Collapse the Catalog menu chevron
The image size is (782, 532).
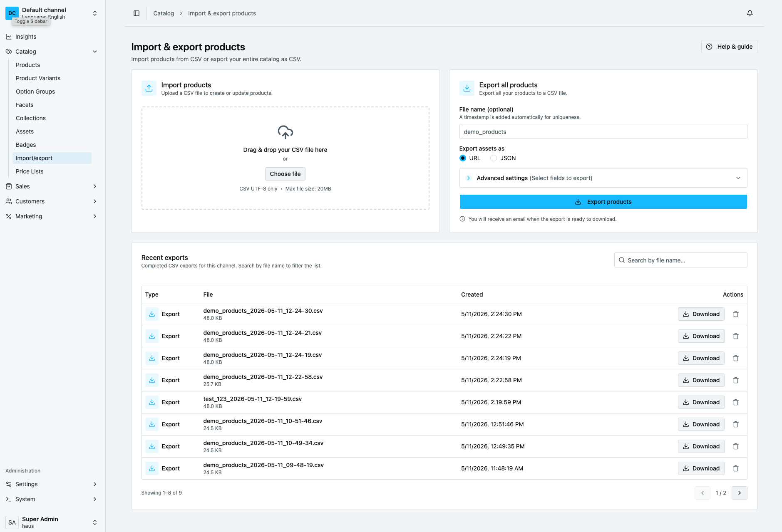95,52
